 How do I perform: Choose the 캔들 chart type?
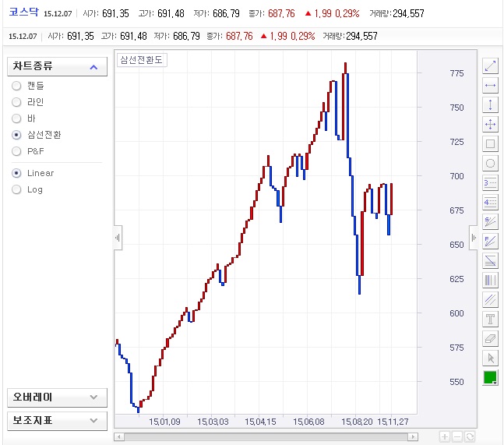pyautogui.click(x=17, y=86)
